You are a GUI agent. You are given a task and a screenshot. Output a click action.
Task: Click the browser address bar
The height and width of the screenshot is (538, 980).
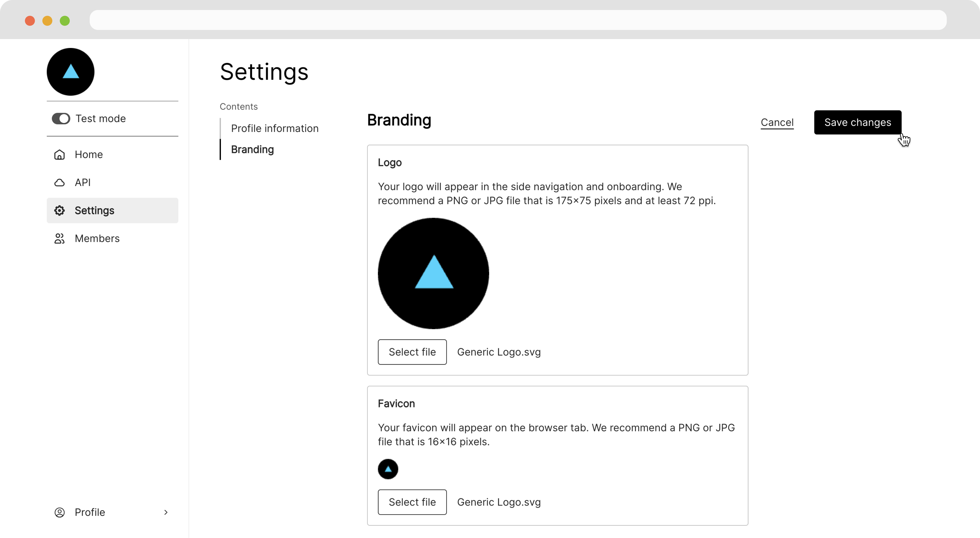coord(517,20)
